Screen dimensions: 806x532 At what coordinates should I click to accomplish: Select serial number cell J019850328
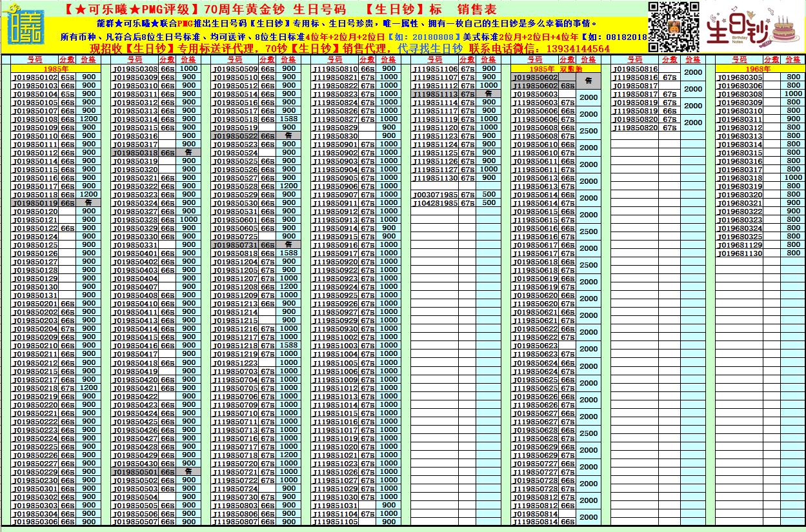pyautogui.click(x=136, y=220)
